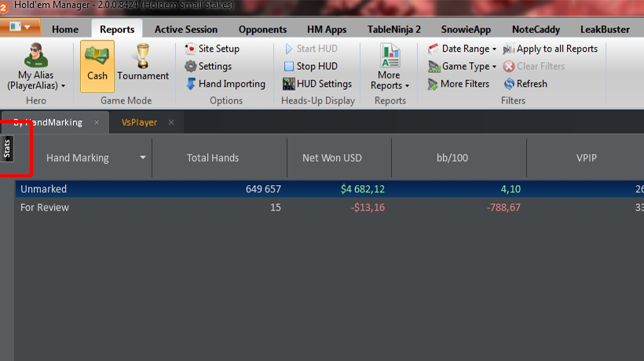The height and width of the screenshot is (361, 644).
Task: Open More Reports
Action: [390, 67]
